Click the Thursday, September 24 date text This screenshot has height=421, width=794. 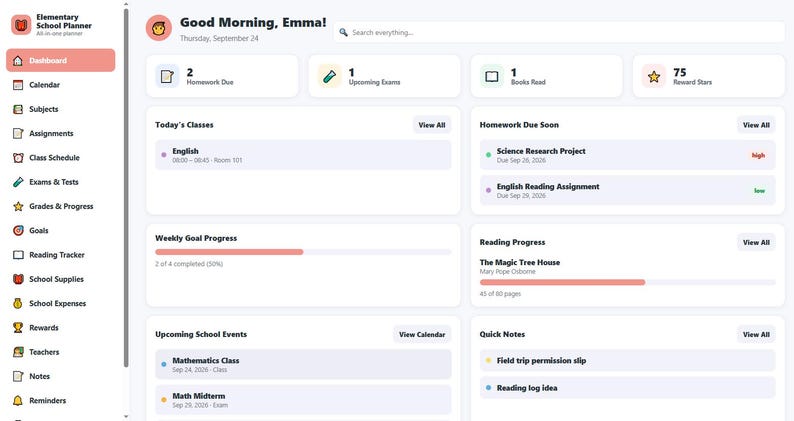(x=219, y=39)
